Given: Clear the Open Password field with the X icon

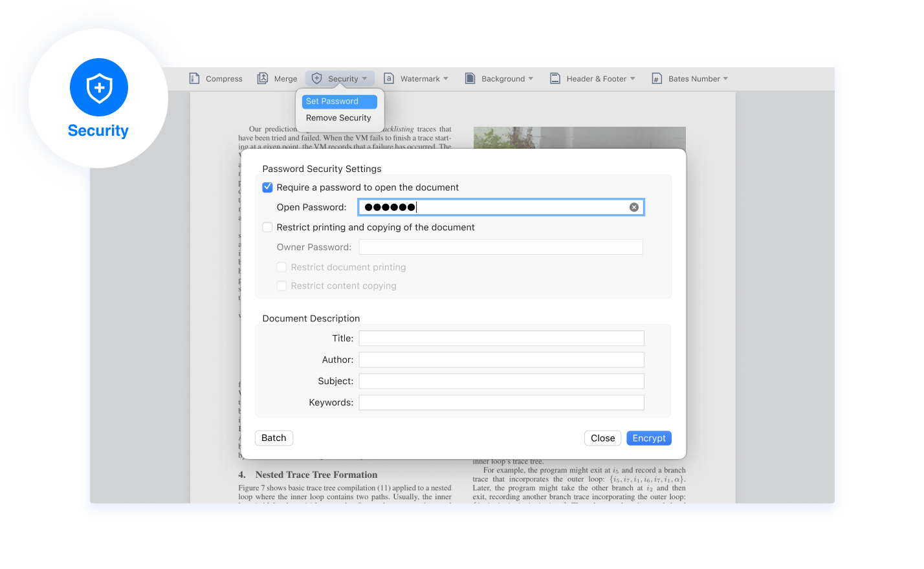Looking at the screenshot, I should point(634,207).
